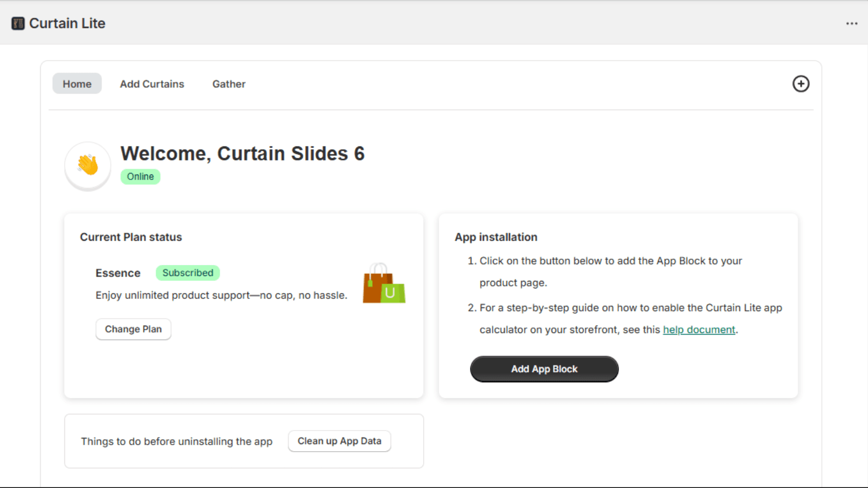Open overflow options from the ellipsis control
This screenshot has height=488, width=868.
tap(851, 23)
